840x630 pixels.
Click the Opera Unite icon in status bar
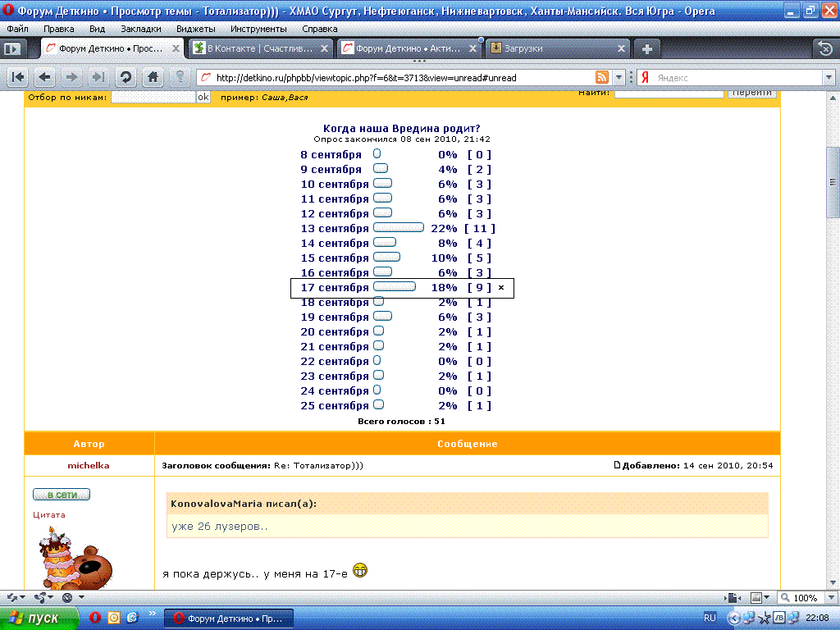(x=39, y=597)
